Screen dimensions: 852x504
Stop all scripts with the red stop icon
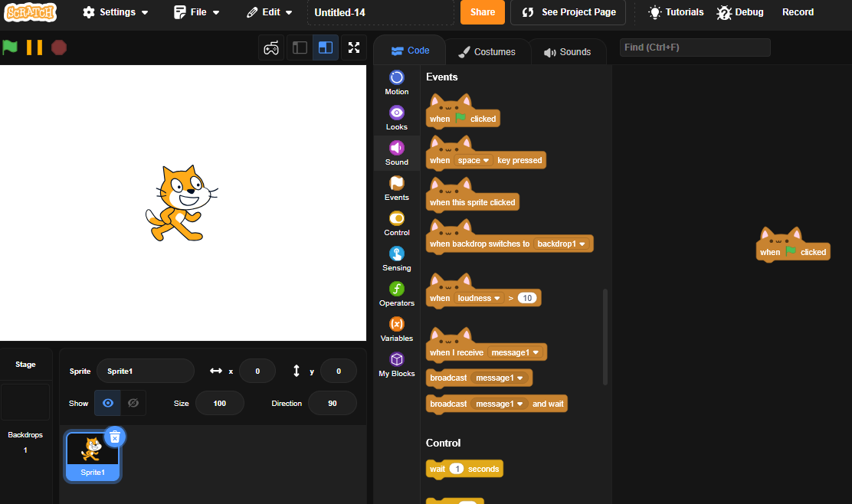[59, 47]
